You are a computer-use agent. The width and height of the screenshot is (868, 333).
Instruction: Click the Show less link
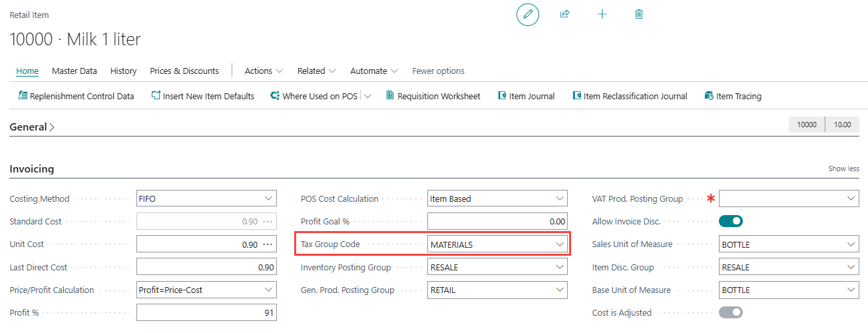(843, 169)
